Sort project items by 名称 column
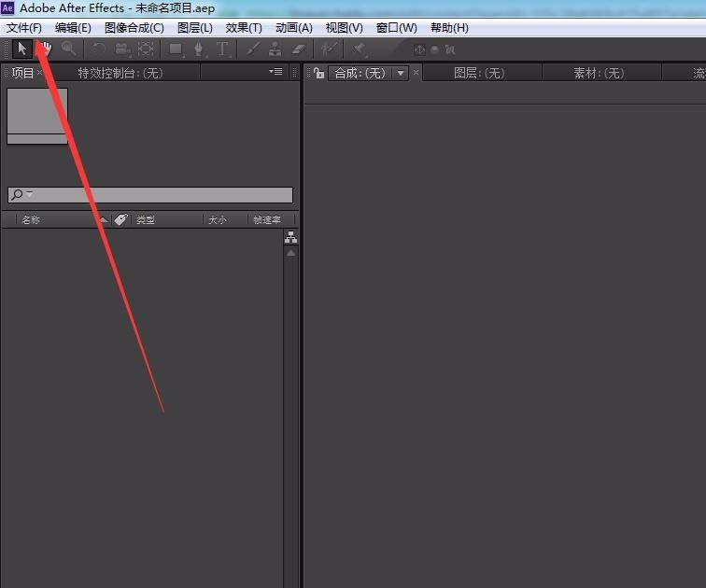Viewport: 706px width, 588px height. [x=32, y=220]
